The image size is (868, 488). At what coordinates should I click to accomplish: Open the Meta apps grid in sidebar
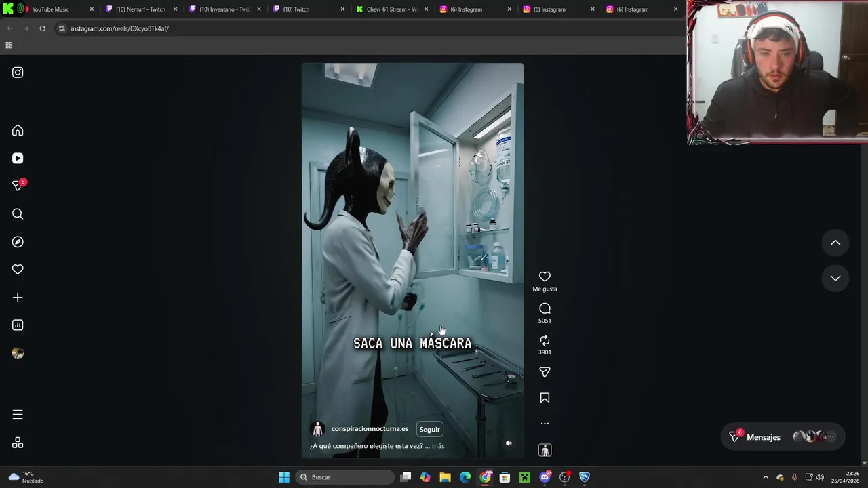[x=18, y=443]
